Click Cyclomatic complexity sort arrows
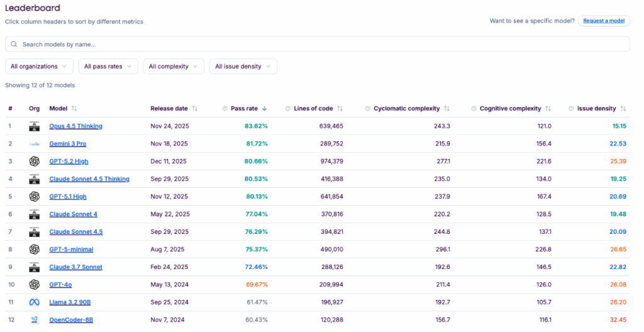 [447, 109]
